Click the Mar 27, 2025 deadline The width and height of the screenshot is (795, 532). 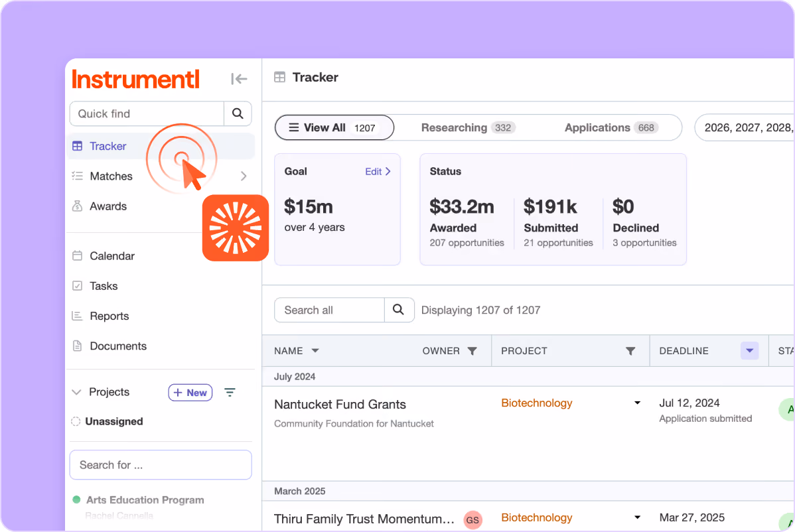coord(691,518)
